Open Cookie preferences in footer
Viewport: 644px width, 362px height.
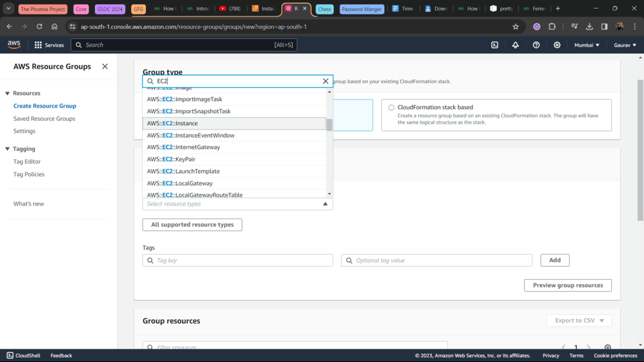pyautogui.click(x=615, y=356)
